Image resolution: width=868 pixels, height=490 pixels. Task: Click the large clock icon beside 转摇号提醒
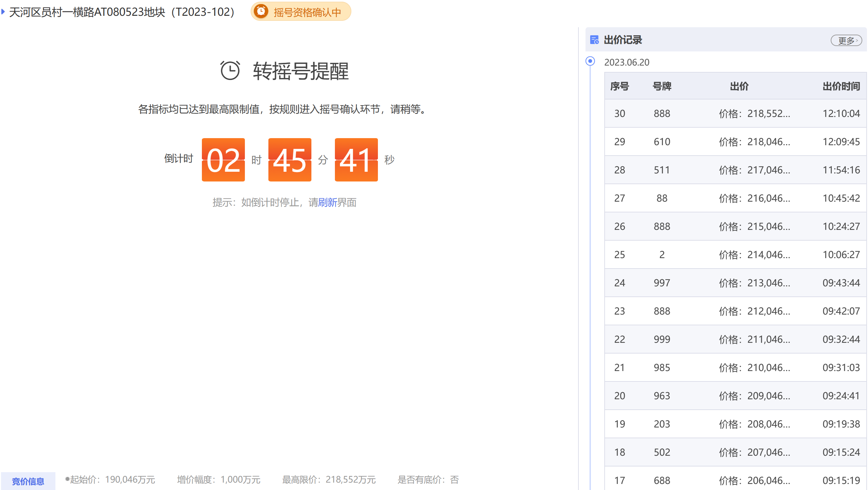pos(230,71)
